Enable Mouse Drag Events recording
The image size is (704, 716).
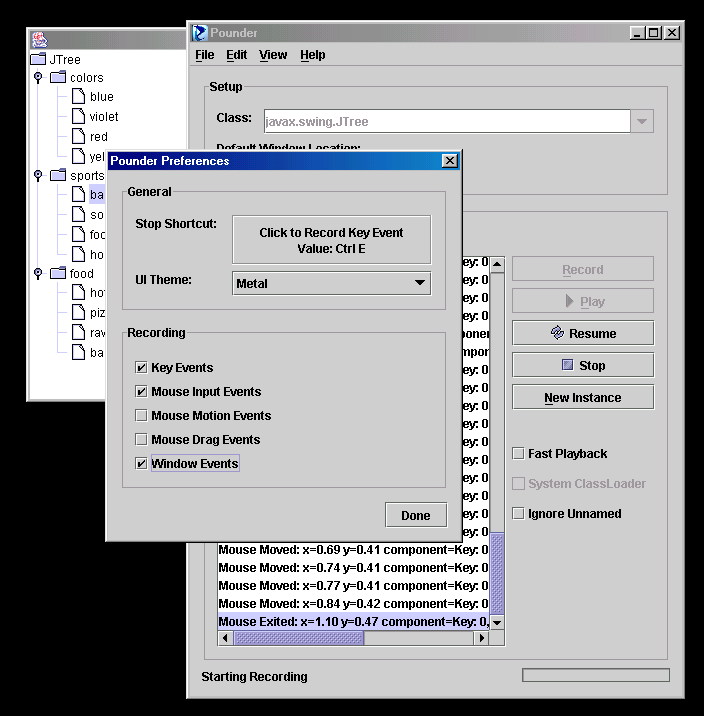[x=141, y=439]
